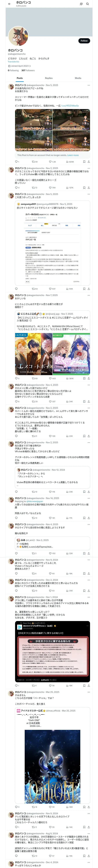Switch to the Replies tab
Viewport: 98px width, 868px height.
click(49, 78)
